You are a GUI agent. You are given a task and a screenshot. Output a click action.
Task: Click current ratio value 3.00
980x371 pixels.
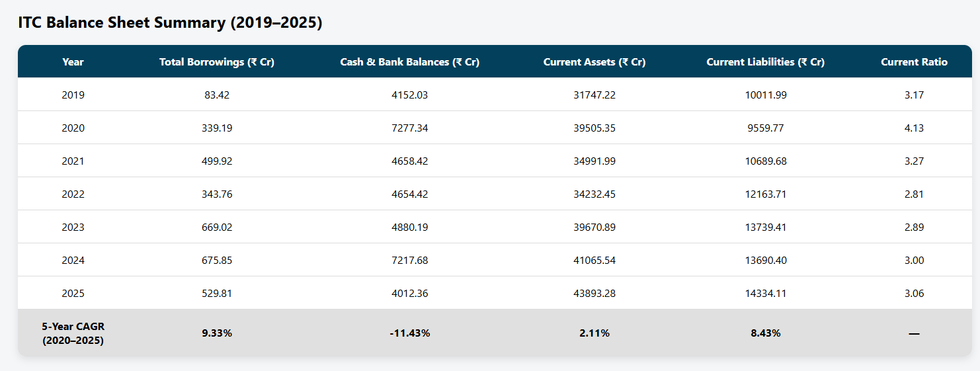[x=914, y=260]
